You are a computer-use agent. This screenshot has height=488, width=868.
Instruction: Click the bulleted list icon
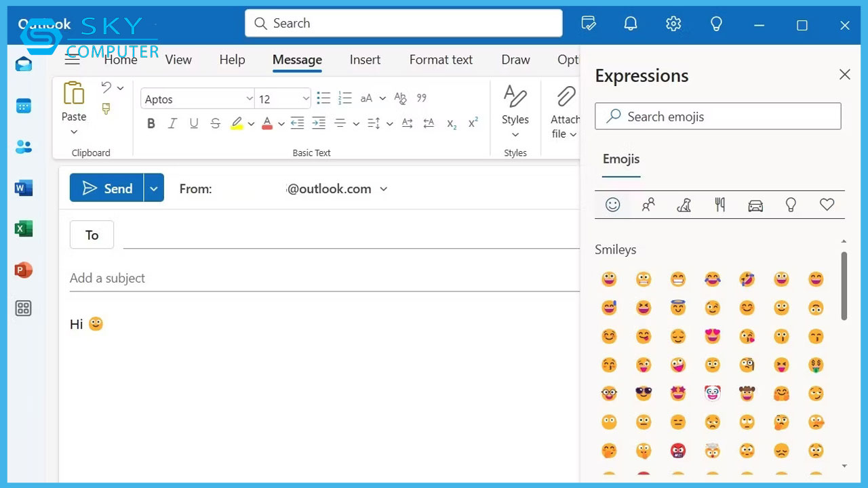coord(323,97)
